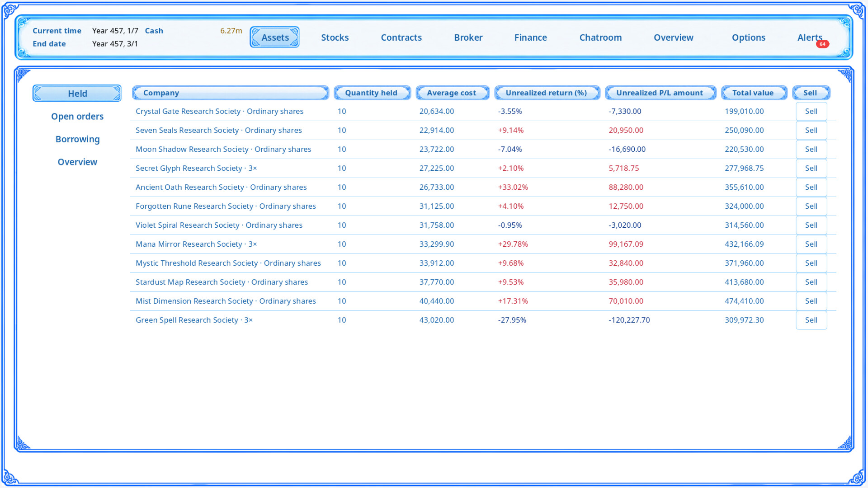Screen dimensions: 868x488
Task: Open the Stocks tab
Action: (x=335, y=38)
